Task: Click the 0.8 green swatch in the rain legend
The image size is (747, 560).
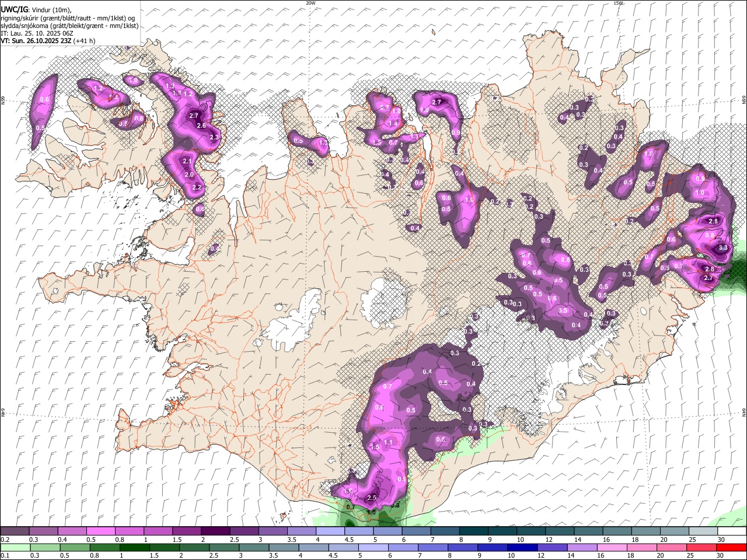Action: pyautogui.click(x=104, y=547)
